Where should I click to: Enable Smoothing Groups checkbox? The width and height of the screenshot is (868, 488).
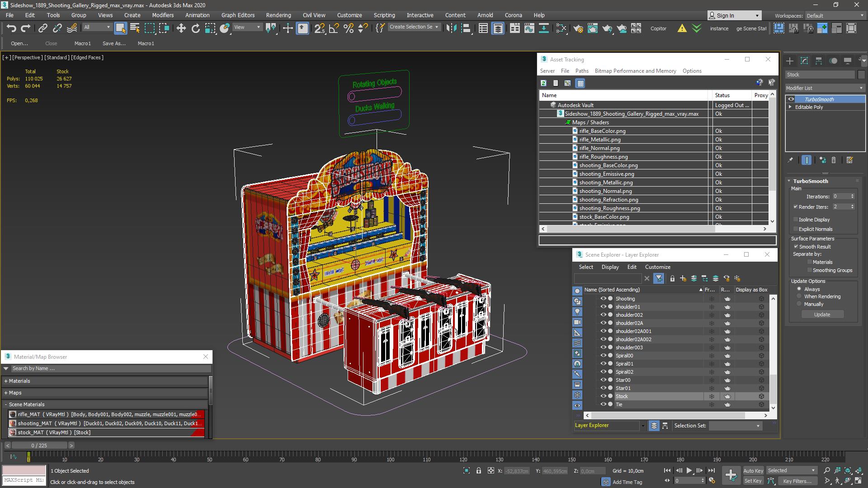point(810,270)
